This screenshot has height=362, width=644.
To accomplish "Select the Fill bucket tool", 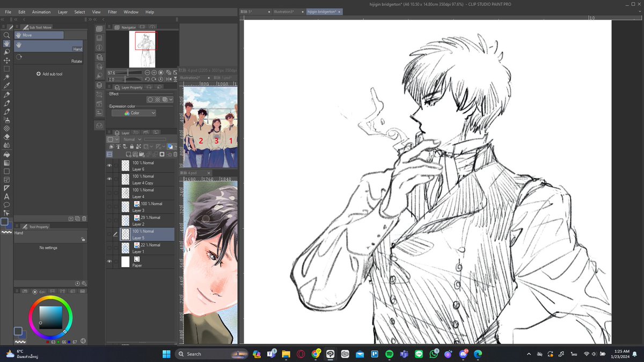I will (x=6, y=154).
